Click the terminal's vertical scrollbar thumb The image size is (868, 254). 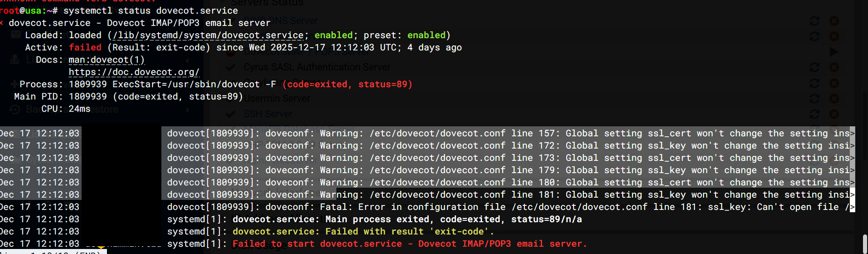click(x=865, y=244)
